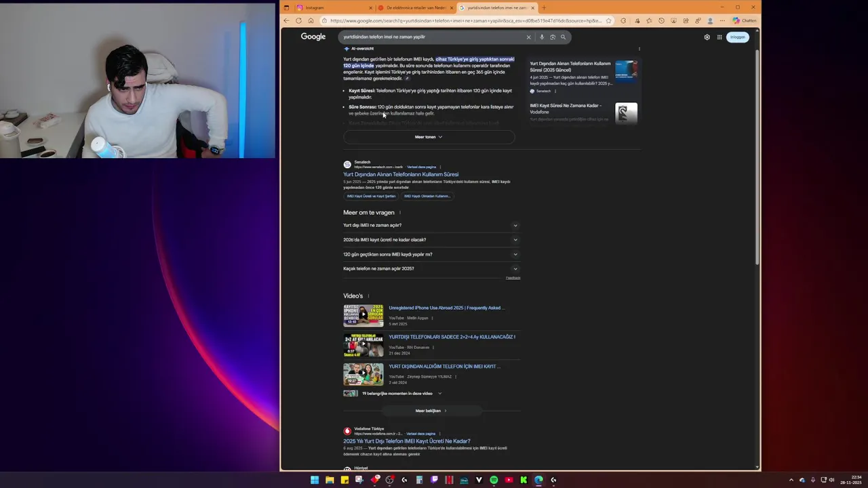This screenshot has height=488, width=868.
Task: Click 'IMEI Kaydı Olmadan Kullanım' chip
Action: point(427,196)
